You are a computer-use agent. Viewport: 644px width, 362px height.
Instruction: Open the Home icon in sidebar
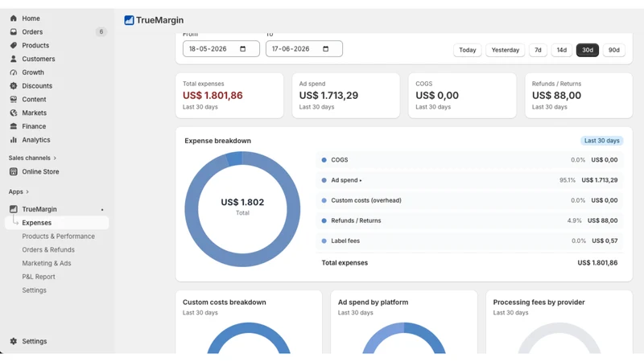coord(14,19)
